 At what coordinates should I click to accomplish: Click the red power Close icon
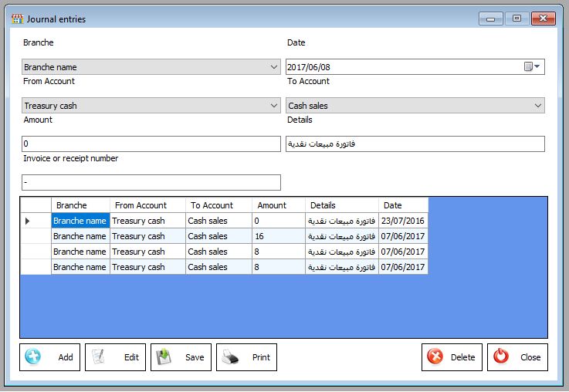[x=501, y=357]
